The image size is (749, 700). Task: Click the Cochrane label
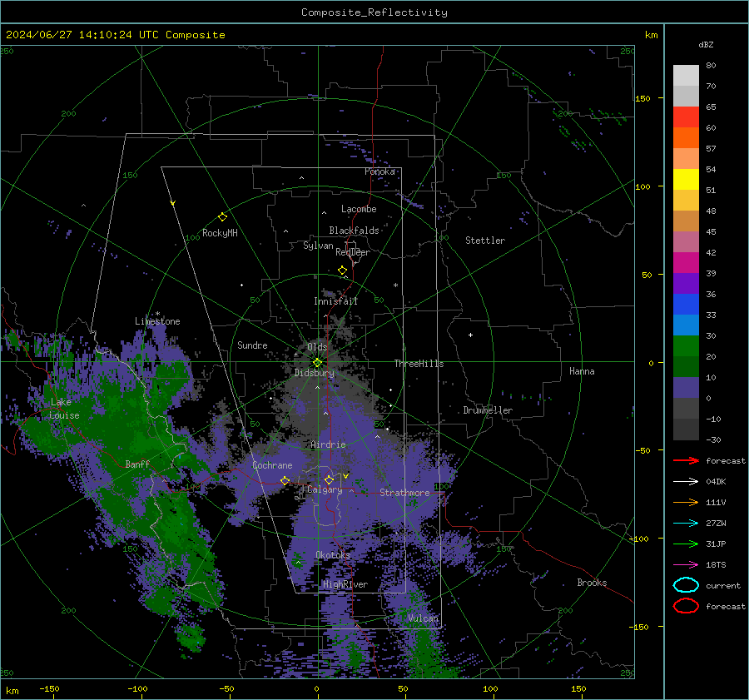click(x=272, y=465)
